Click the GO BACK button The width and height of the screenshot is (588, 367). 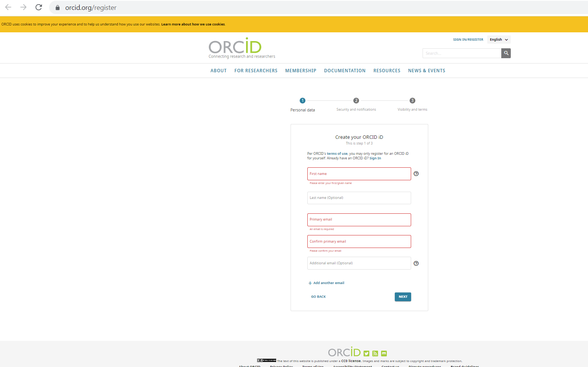318,297
